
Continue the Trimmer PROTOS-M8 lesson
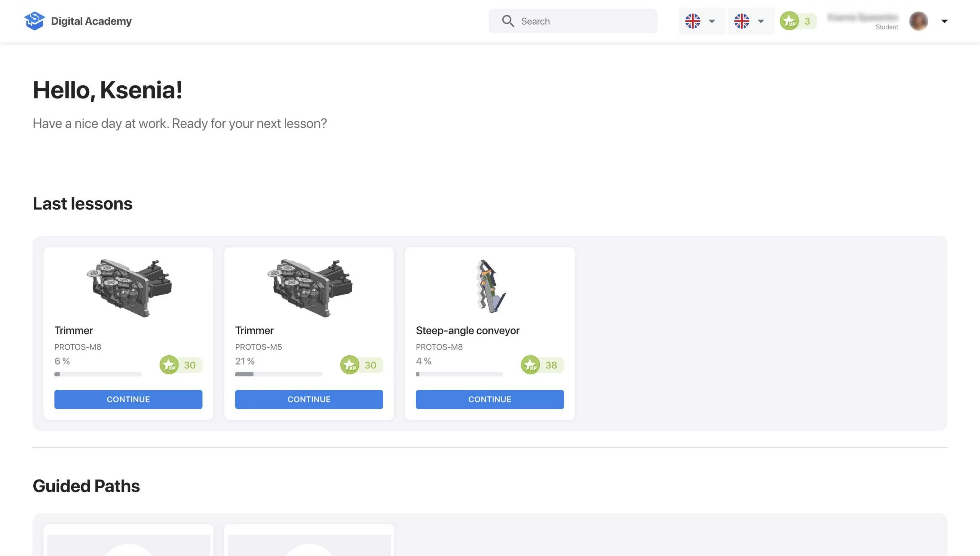[128, 399]
